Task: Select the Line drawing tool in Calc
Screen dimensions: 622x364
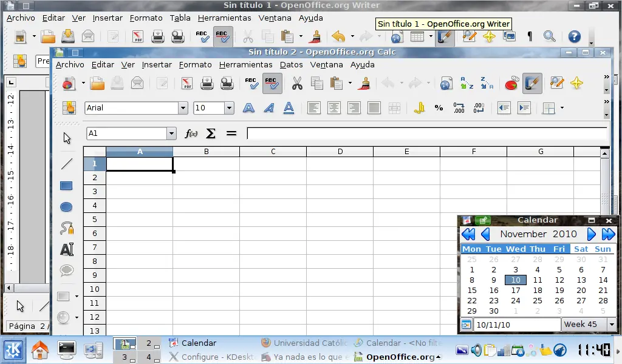Action: pos(67,164)
